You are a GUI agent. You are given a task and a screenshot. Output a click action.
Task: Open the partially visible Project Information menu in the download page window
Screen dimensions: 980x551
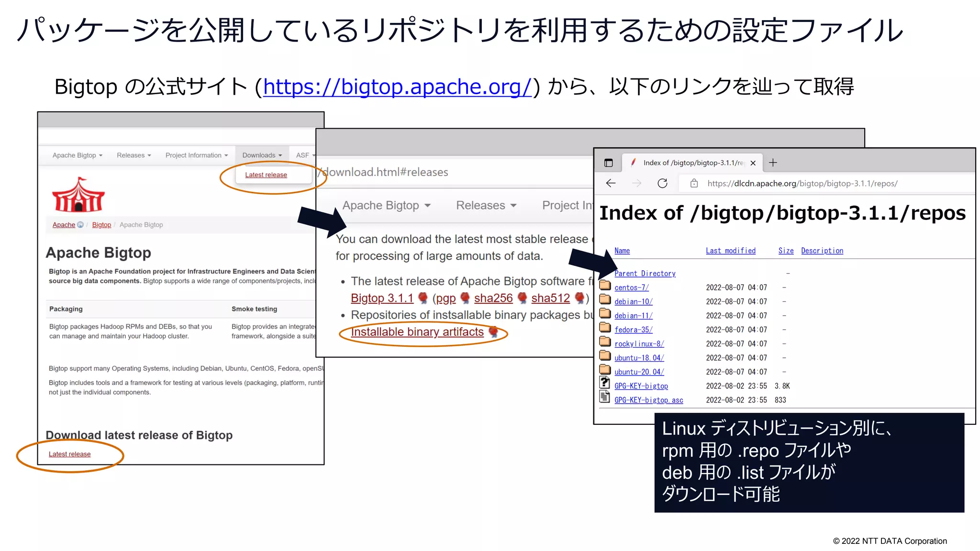568,205
